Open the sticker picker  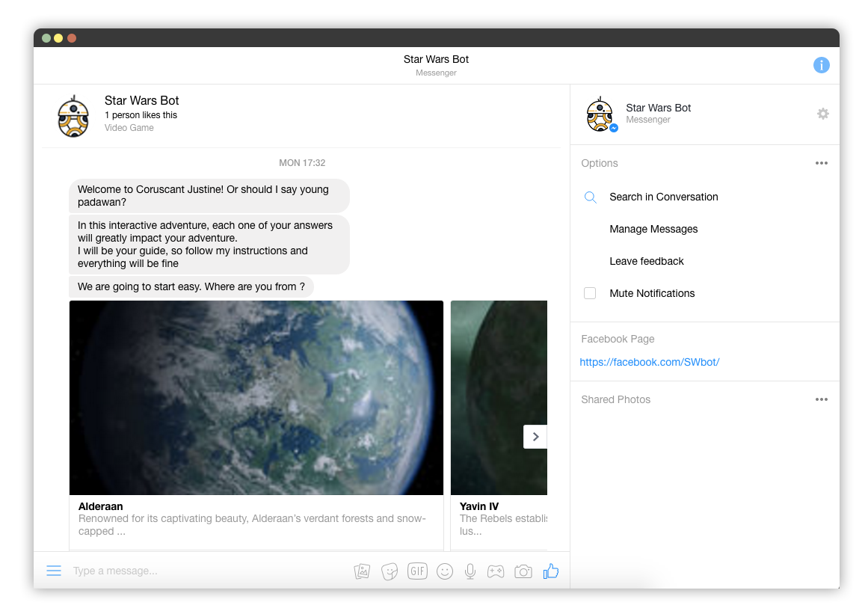pos(390,571)
